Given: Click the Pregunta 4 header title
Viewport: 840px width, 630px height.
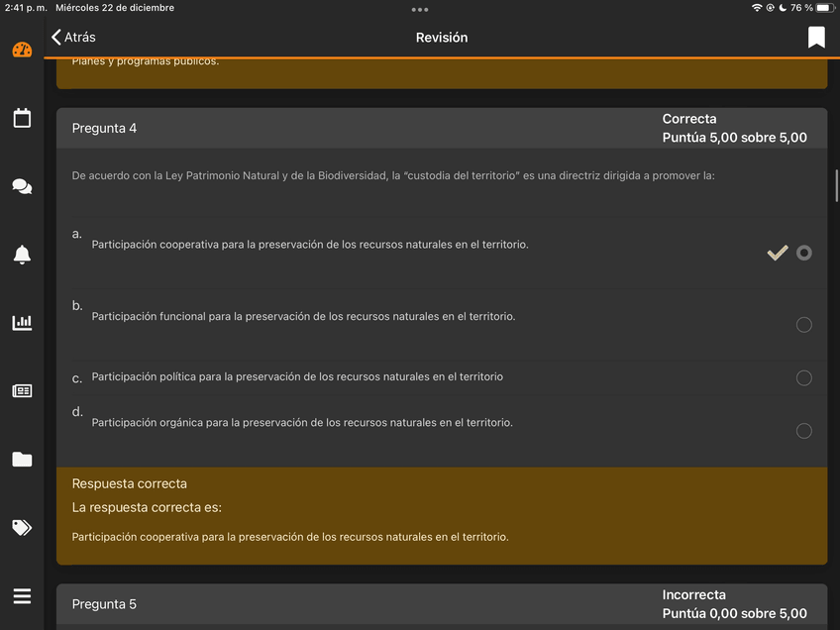Looking at the screenshot, I should pyautogui.click(x=104, y=128).
